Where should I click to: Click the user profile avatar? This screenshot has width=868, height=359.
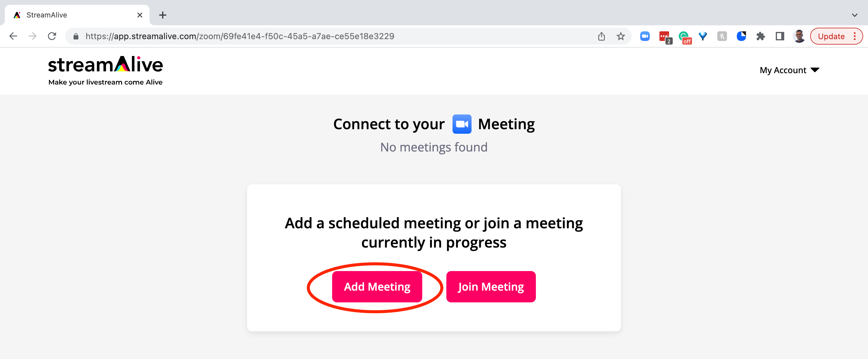[799, 36]
